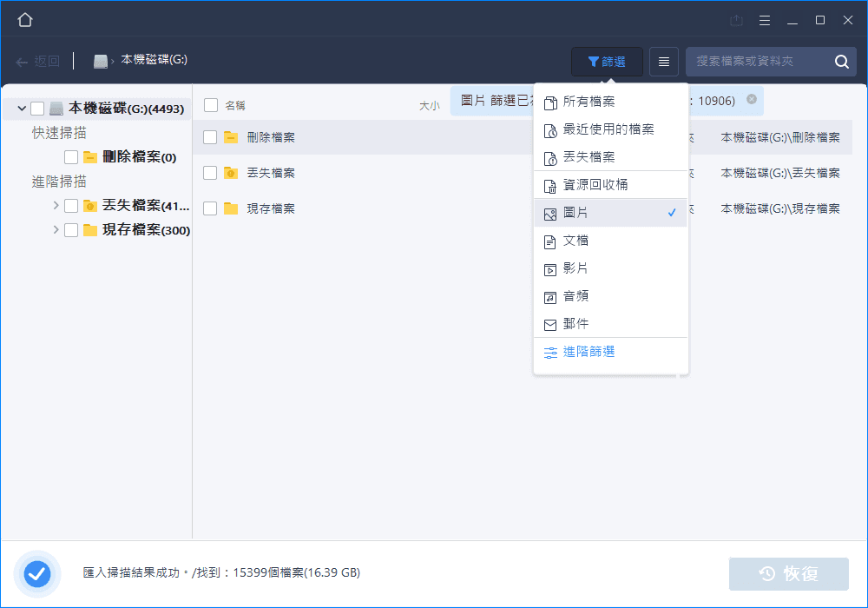868x608 pixels.
Task: Click the search magnifier icon
Action: [841, 62]
